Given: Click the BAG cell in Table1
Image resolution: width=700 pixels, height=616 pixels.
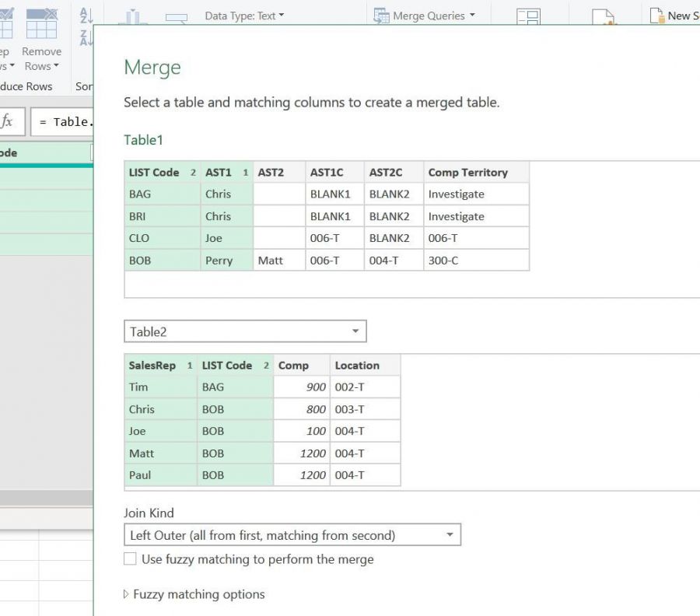Looking at the screenshot, I should 163,194.
